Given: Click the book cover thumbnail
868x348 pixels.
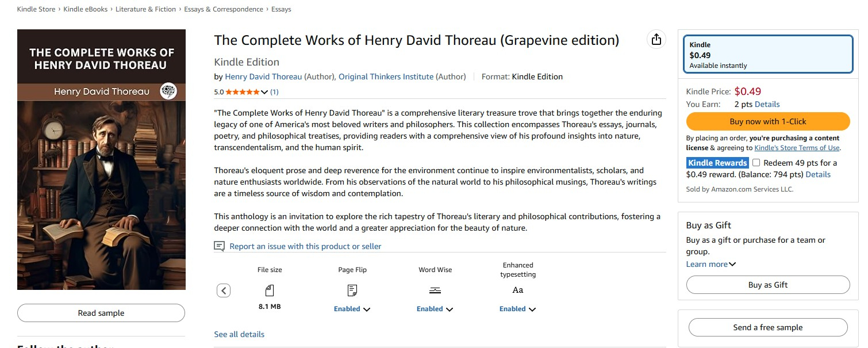Looking at the screenshot, I should 101,159.
